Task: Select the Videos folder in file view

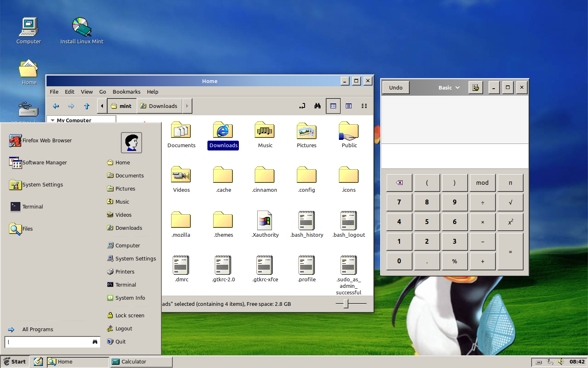Action: [x=181, y=180]
